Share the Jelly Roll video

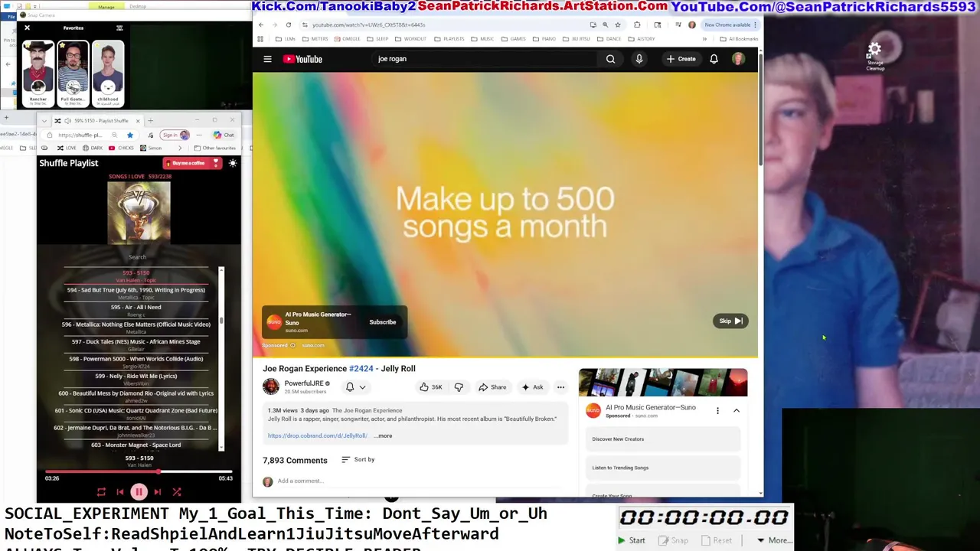click(492, 387)
